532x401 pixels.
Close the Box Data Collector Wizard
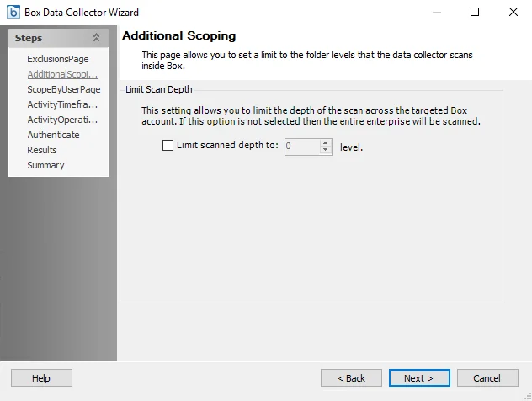coord(513,12)
